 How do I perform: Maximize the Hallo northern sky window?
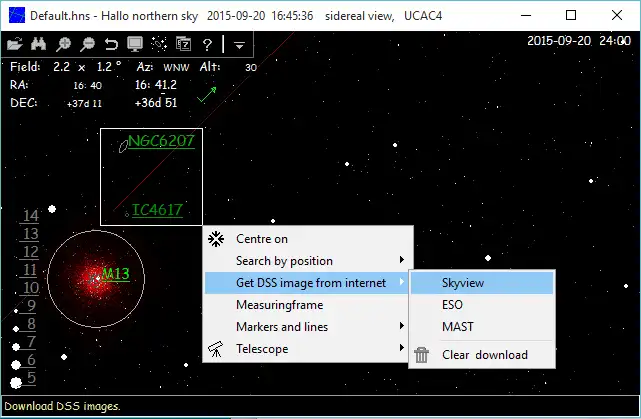(571, 16)
